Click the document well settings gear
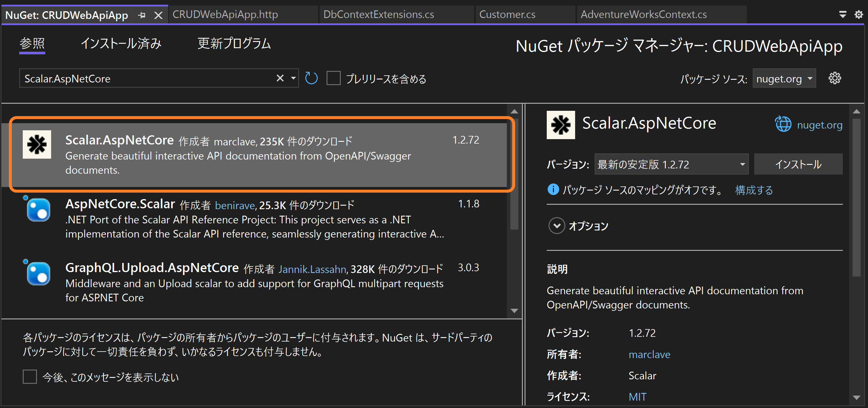Screen dimensions: 868x408 point(859,14)
